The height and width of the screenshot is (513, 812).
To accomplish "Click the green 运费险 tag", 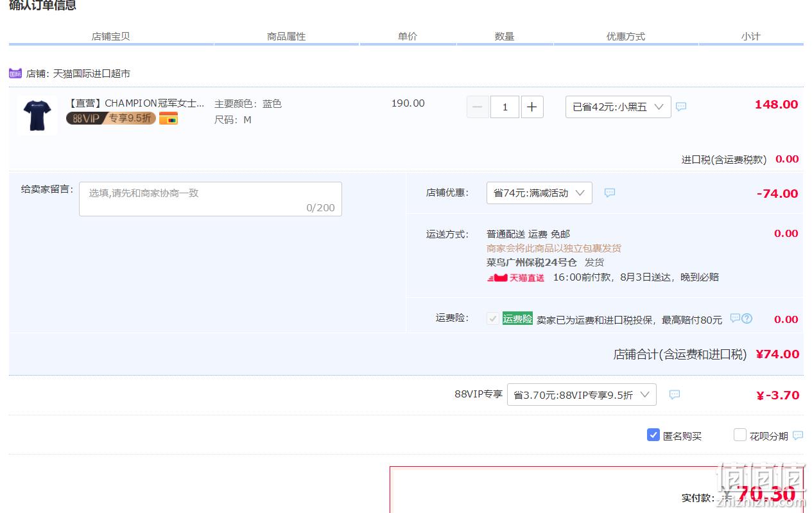I will [x=517, y=318].
